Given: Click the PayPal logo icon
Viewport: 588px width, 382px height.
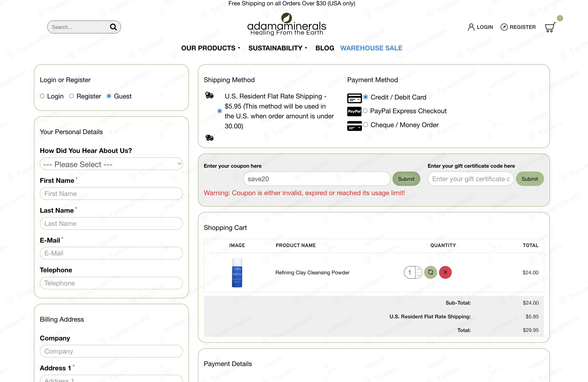Looking at the screenshot, I should point(354,111).
